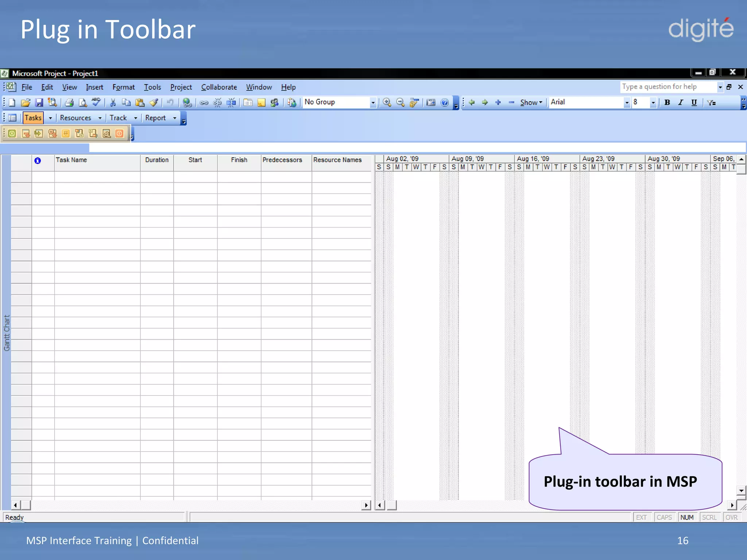Expand the arrow next to Tasks

[x=50, y=118]
